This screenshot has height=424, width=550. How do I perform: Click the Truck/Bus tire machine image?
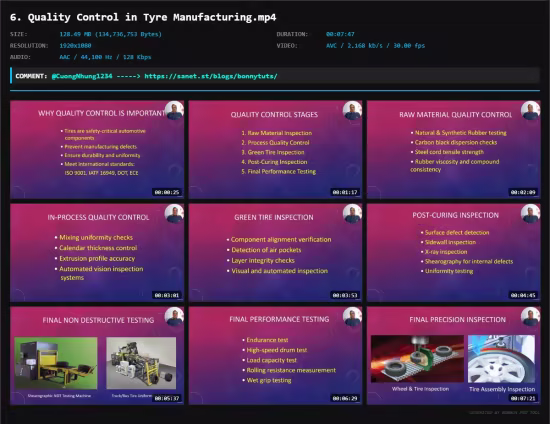[141, 363]
